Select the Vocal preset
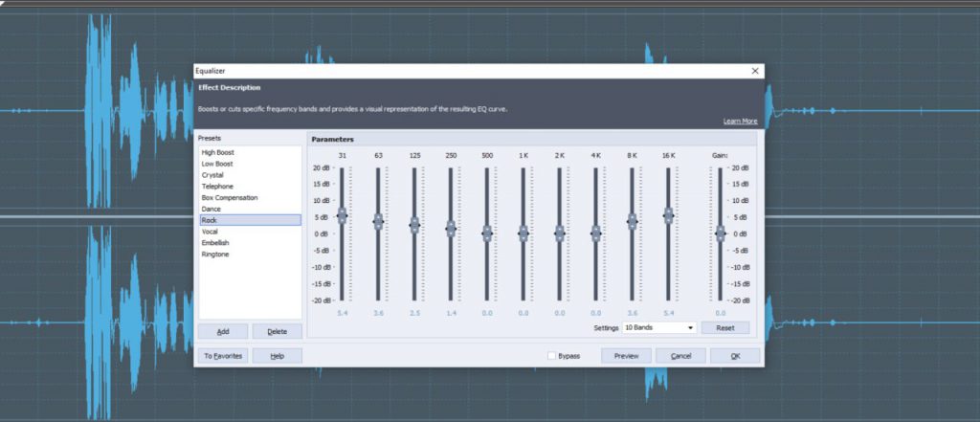This screenshot has width=980, height=422. coord(211,232)
